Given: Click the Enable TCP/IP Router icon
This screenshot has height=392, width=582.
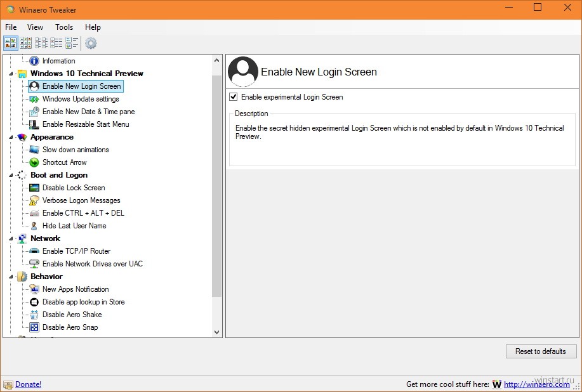Looking at the screenshot, I should (34, 251).
